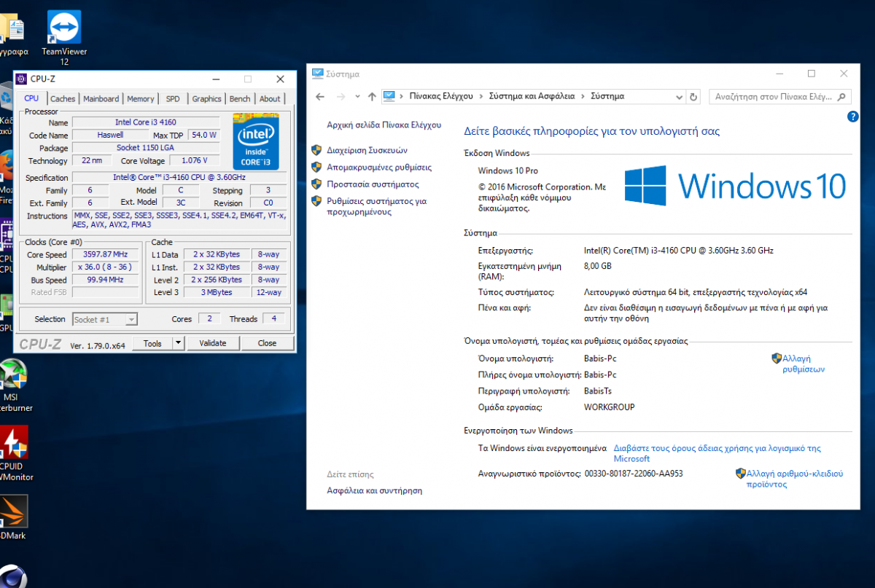Open the Socket #1 selection combo box
The width and height of the screenshot is (875, 588).
pos(105,319)
